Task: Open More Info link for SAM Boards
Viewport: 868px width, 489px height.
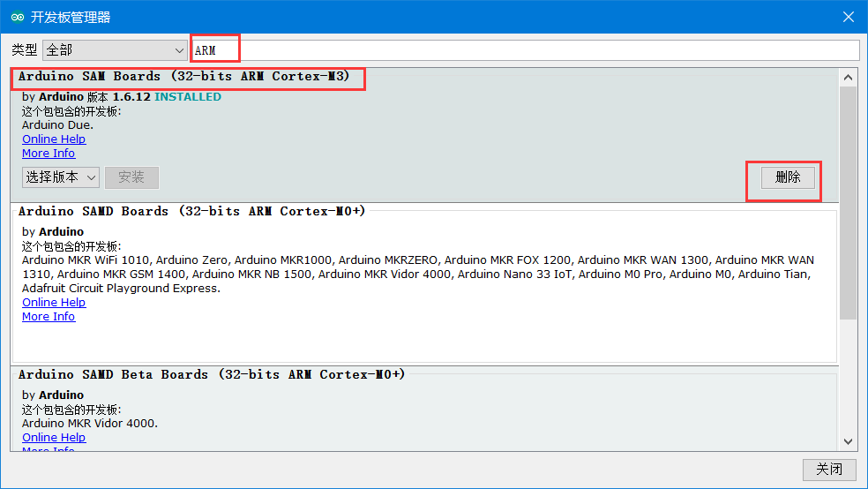Action: [49, 154]
